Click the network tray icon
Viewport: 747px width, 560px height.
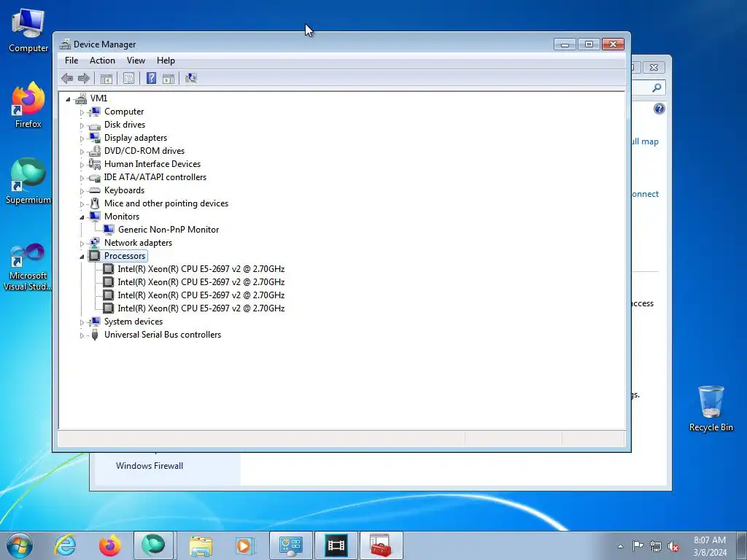656,547
